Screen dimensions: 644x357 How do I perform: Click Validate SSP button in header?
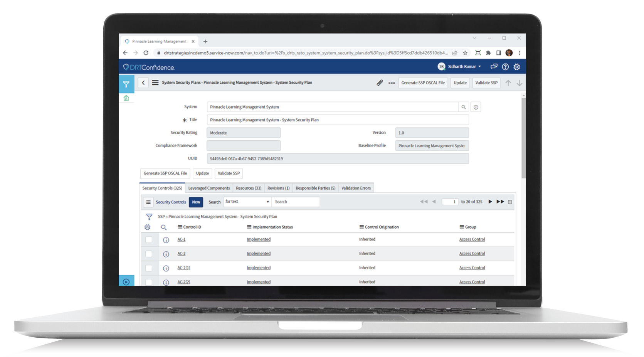pos(486,83)
